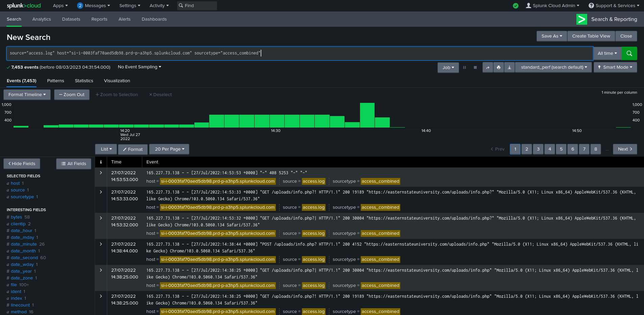644x315 pixels.
Task: Select the clientip field
Action: pyautogui.click(x=18, y=224)
